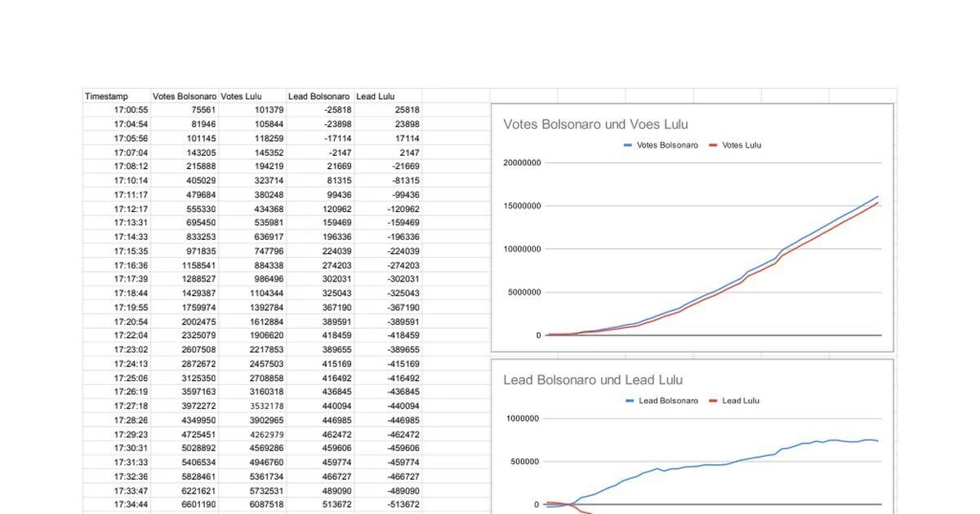Select the Lead Lulu cell showing -446985
Image resolution: width=980 pixels, height=514 pixels.
coord(388,420)
